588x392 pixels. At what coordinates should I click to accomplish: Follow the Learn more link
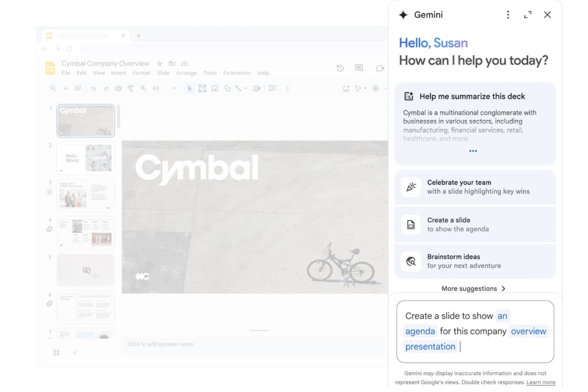point(541,382)
